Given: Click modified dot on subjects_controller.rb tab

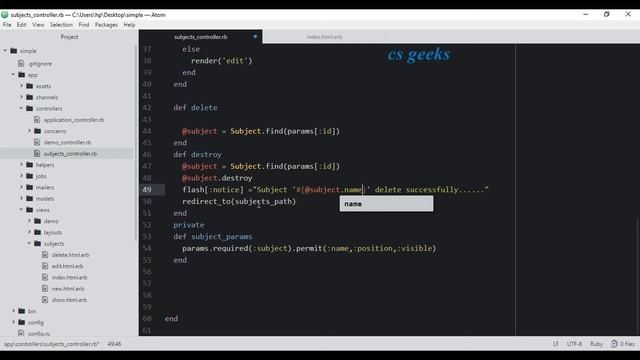Looking at the screenshot, I should point(255,36).
